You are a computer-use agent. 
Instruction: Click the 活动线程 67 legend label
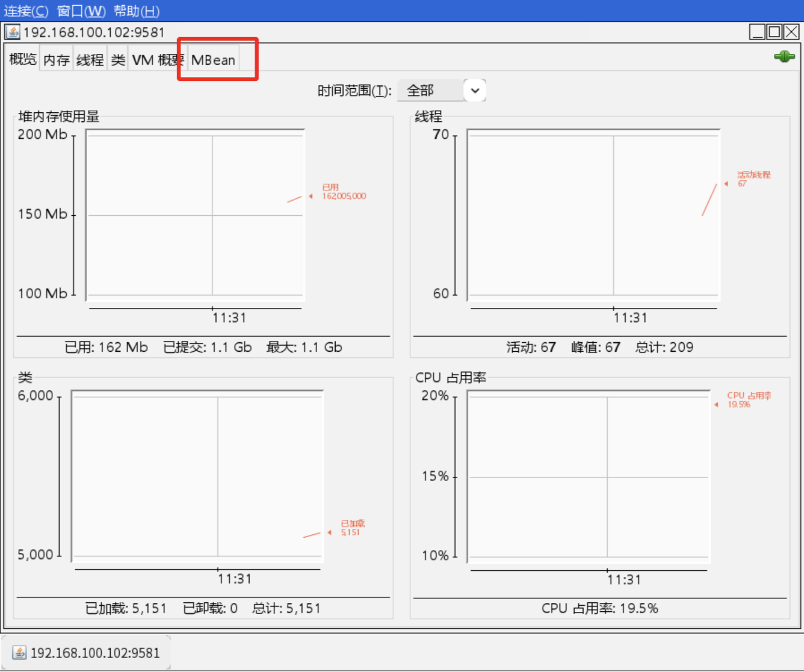point(753,179)
